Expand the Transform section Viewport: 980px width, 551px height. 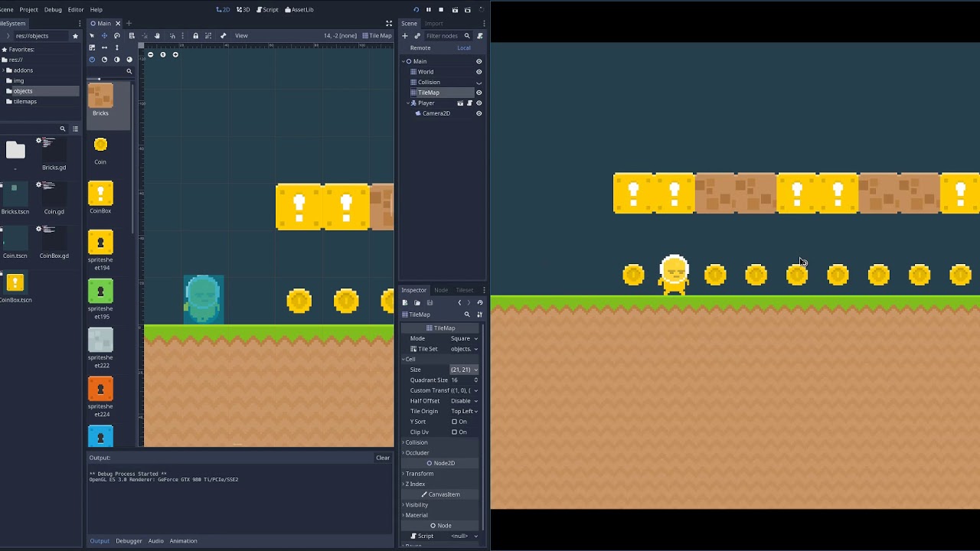click(x=442, y=474)
